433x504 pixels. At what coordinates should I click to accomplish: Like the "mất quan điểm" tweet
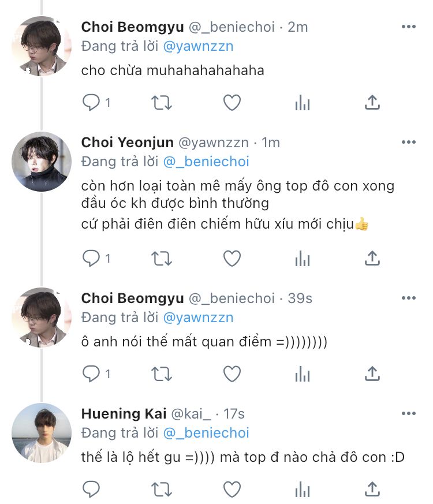(x=232, y=374)
